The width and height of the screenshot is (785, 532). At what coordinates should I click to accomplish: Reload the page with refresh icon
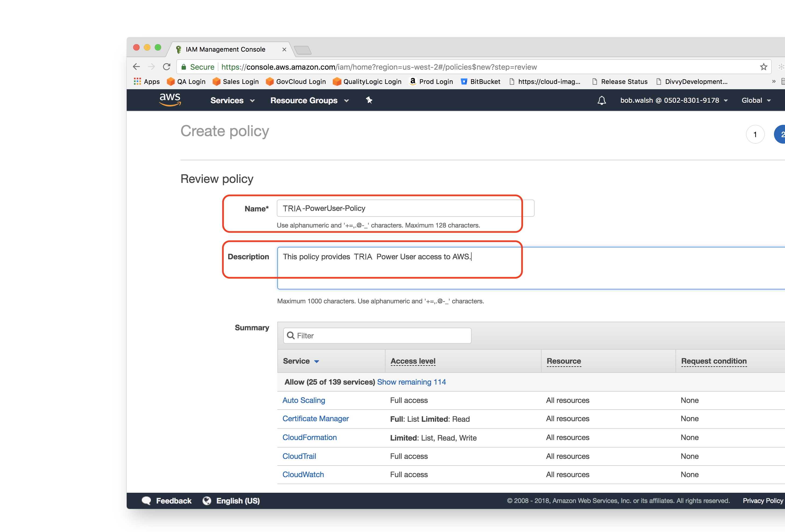[167, 67]
